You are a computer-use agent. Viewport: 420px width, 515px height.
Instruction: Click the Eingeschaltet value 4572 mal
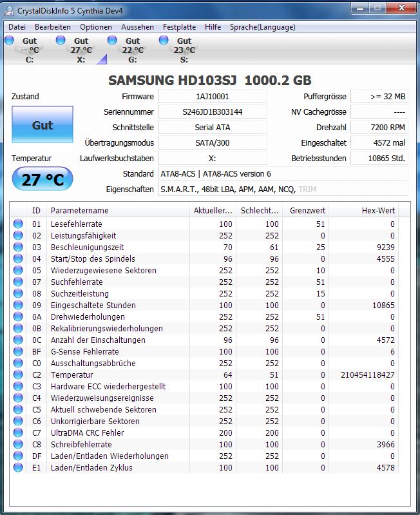[x=379, y=142]
